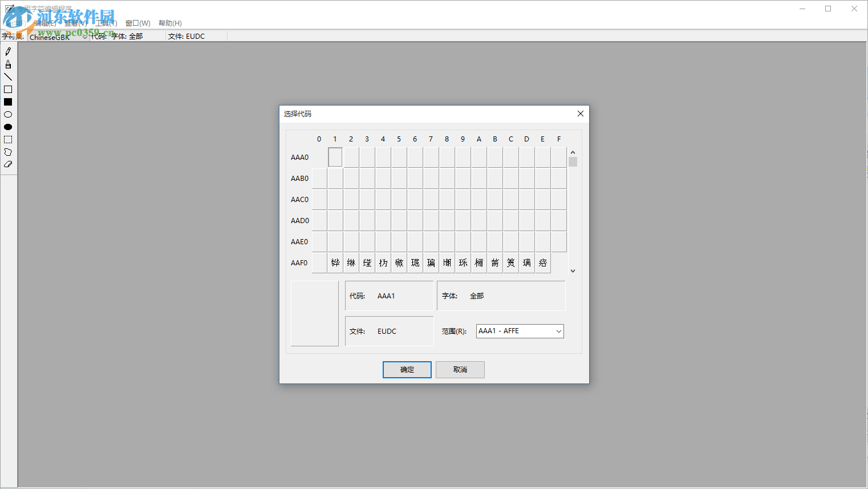Screen dimensions: 868x489
Task: Select the Hollow Ellipse tool
Action: coord(8,115)
